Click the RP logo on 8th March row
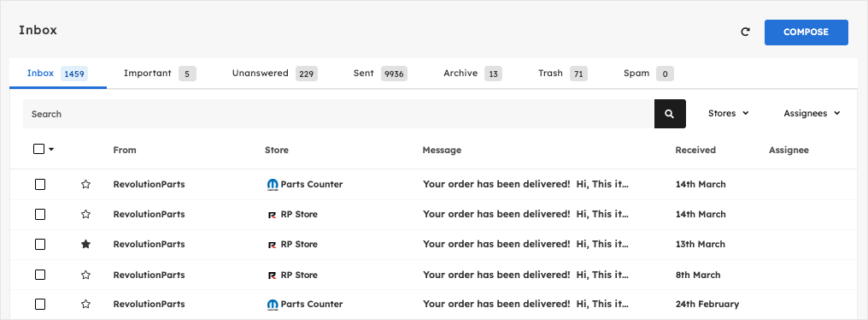The width and height of the screenshot is (868, 320). coord(272,275)
